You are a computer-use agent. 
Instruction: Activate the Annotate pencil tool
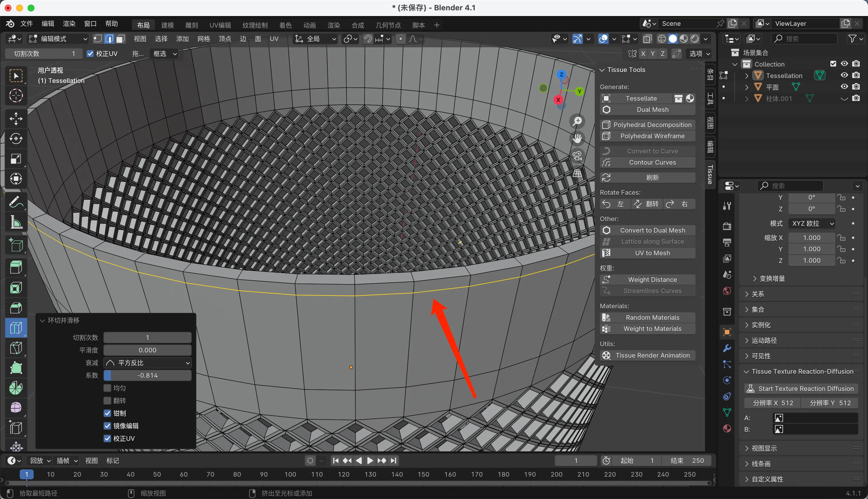click(x=16, y=202)
